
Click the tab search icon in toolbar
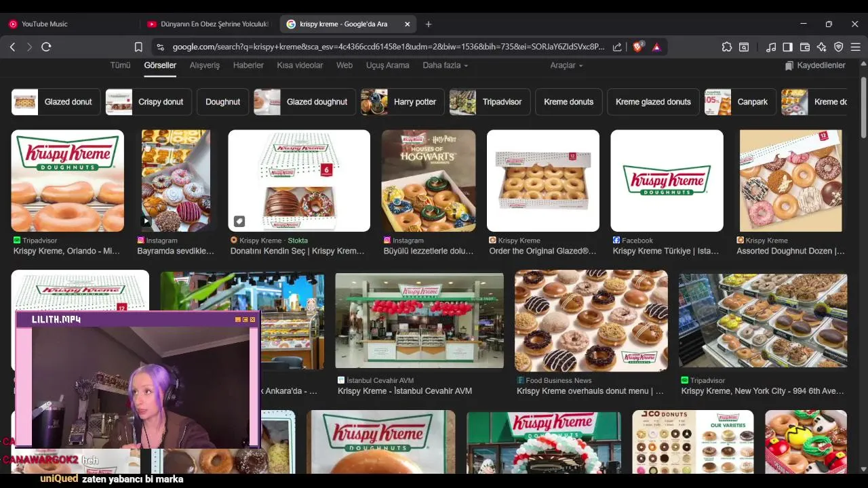[x=744, y=47]
